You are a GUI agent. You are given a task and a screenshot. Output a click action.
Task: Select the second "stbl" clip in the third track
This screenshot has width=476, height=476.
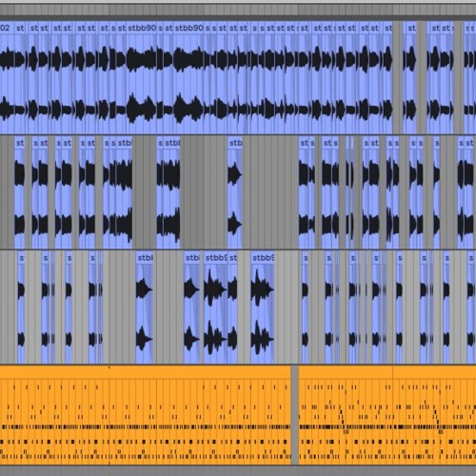click(192, 307)
